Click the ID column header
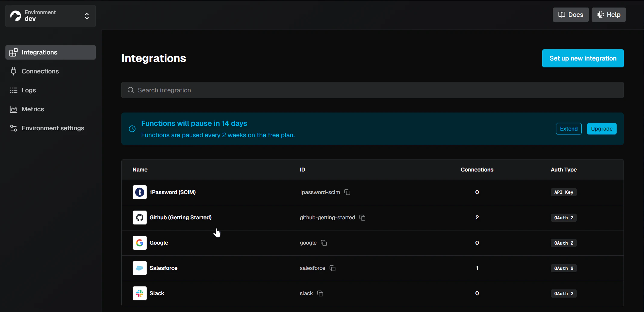 pyautogui.click(x=302, y=170)
